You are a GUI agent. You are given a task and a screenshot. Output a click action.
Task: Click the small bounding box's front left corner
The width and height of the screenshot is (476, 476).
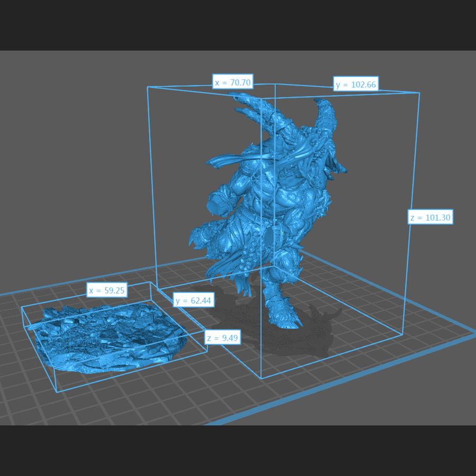(56, 391)
